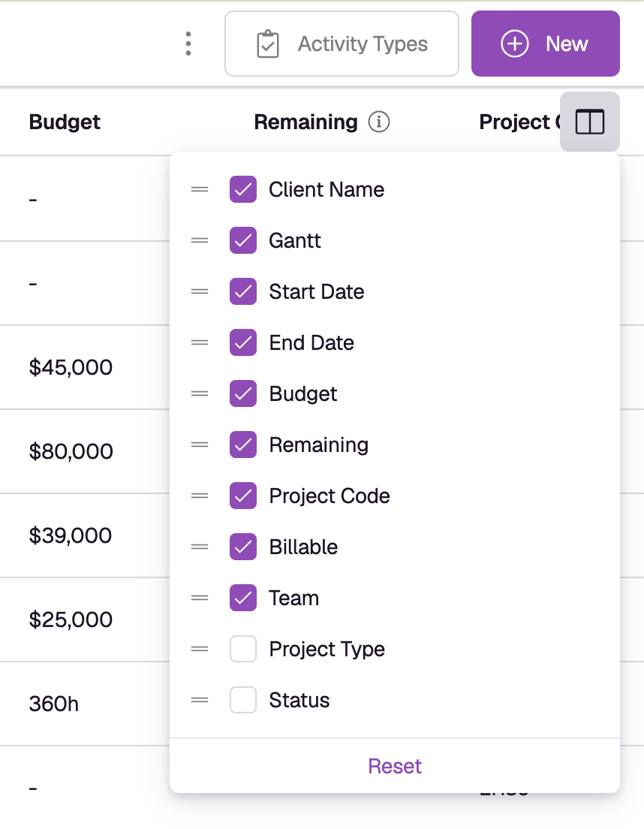The width and height of the screenshot is (644, 829).
Task: Select the Remaining label in column list
Action: point(318,445)
